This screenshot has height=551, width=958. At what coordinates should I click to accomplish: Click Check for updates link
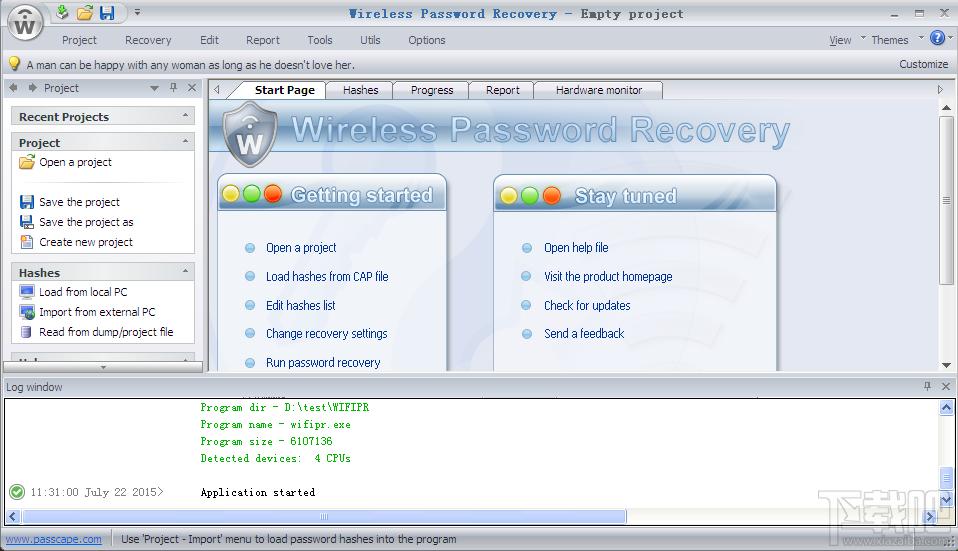point(587,305)
